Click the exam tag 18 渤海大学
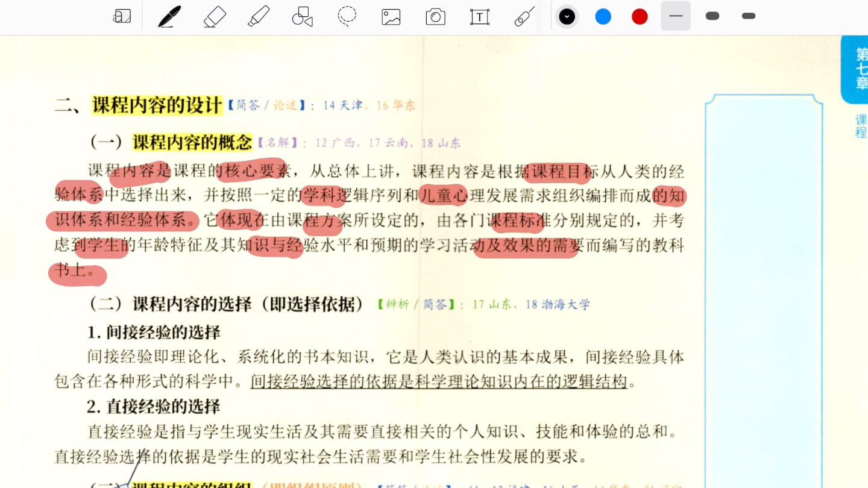The height and width of the screenshot is (488, 868). [x=558, y=304]
